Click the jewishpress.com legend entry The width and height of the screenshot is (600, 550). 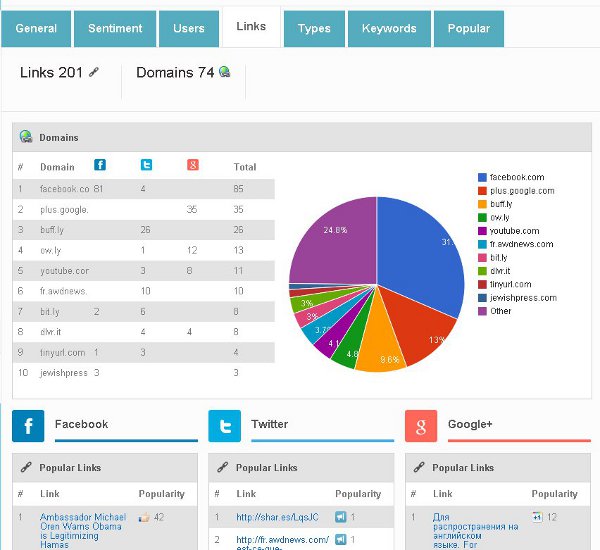point(517,298)
